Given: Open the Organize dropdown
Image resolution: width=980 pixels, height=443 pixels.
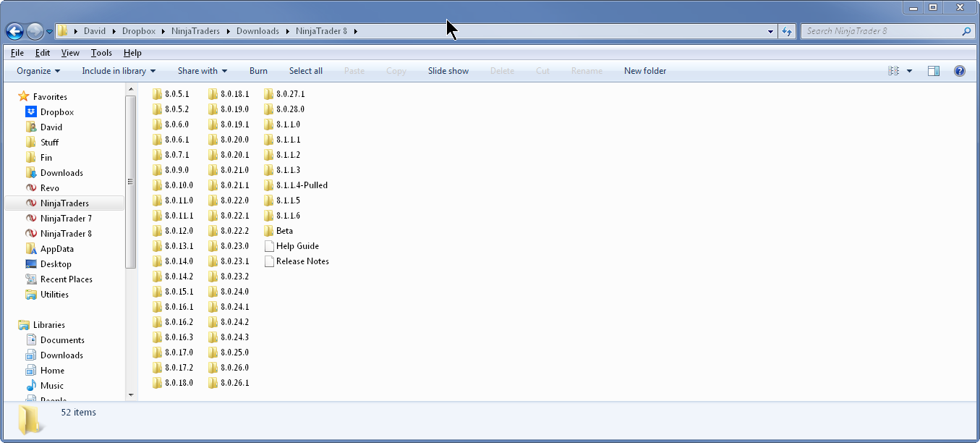Looking at the screenshot, I should pos(38,71).
